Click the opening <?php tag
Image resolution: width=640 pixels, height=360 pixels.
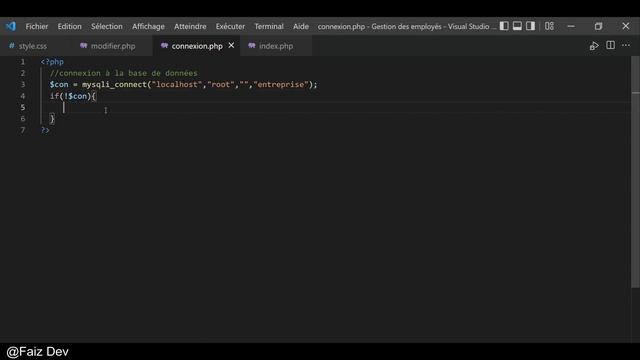pyautogui.click(x=52, y=62)
